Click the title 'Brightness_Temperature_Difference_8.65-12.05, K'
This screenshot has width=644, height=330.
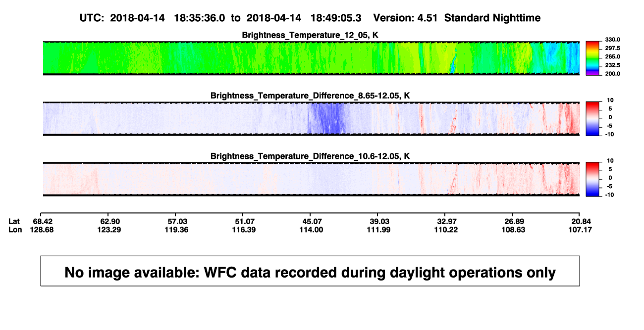(310, 95)
